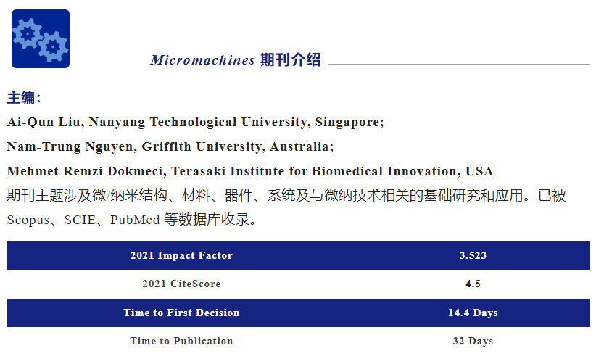The image size is (596, 364).
Task: Click the '3.523' impact factor value
Action: click(473, 255)
